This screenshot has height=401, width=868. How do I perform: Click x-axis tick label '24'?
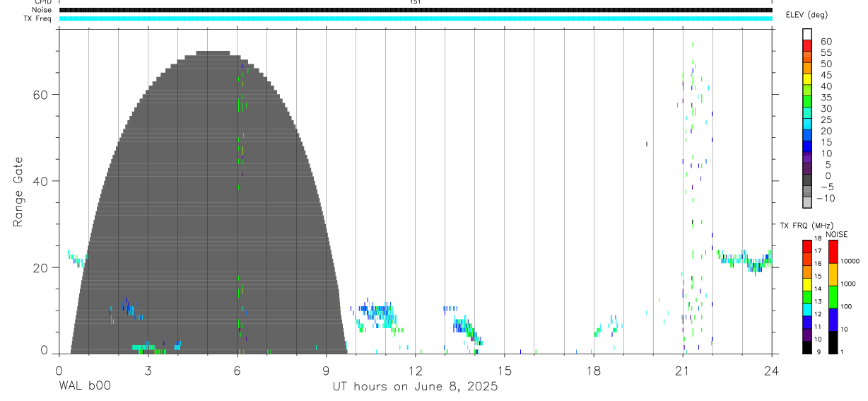[771, 371]
